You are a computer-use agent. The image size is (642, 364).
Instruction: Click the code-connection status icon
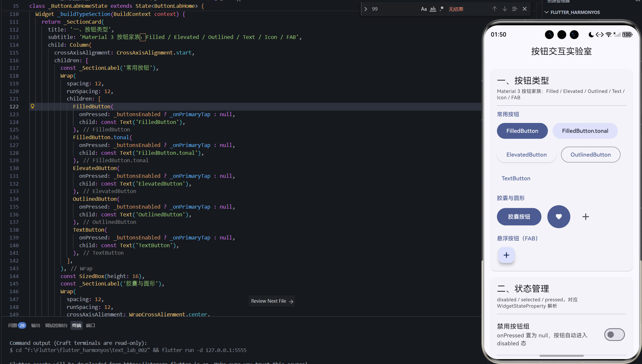(x=599, y=35)
